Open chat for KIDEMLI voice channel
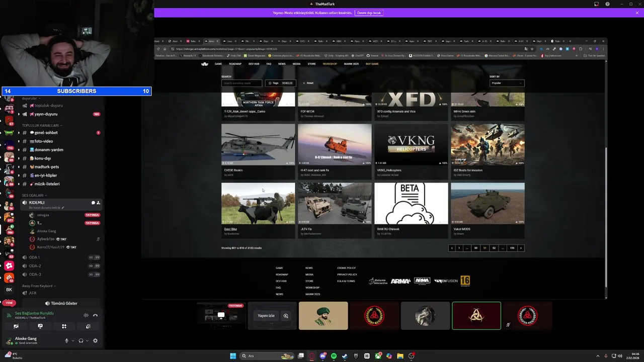Image resolution: width=644 pixels, height=362 pixels. [93, 203]
